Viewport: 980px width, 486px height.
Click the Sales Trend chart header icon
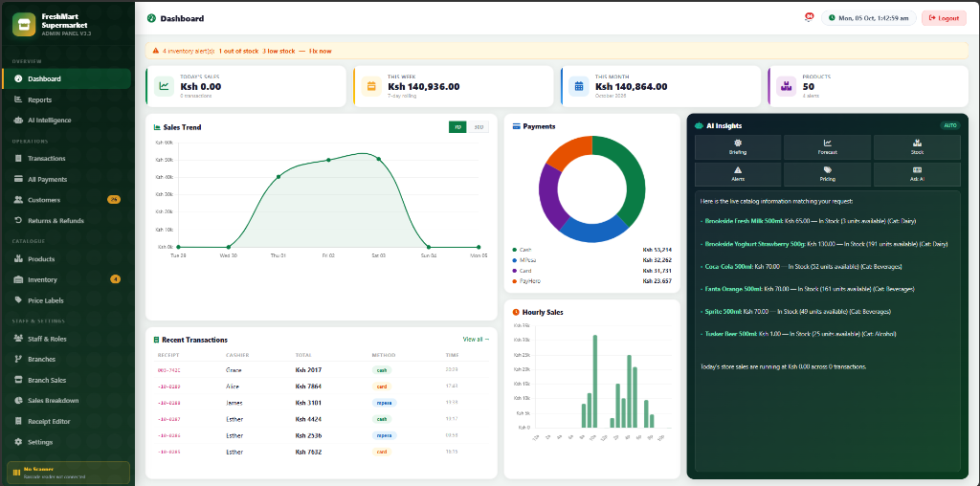tap(158, 127)
